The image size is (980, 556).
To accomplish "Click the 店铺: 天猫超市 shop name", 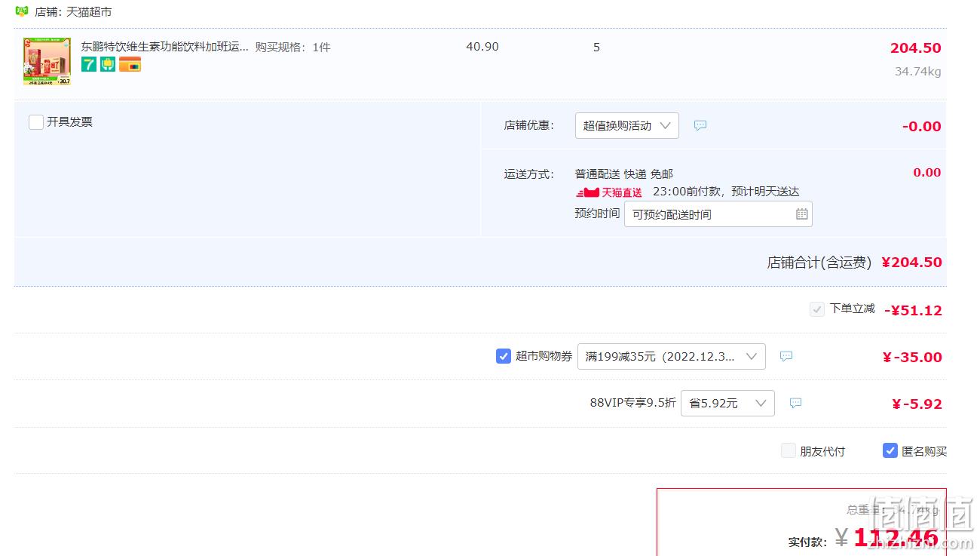I will 73,12.
